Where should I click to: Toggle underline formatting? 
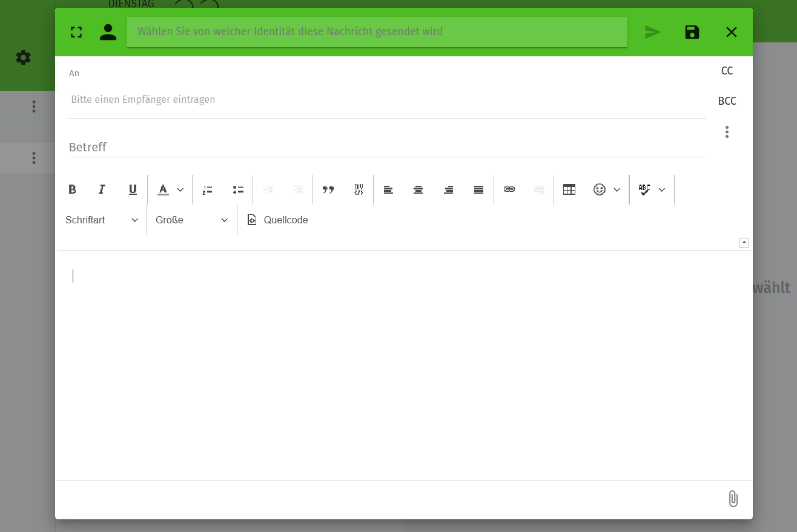tap(133, 189)
